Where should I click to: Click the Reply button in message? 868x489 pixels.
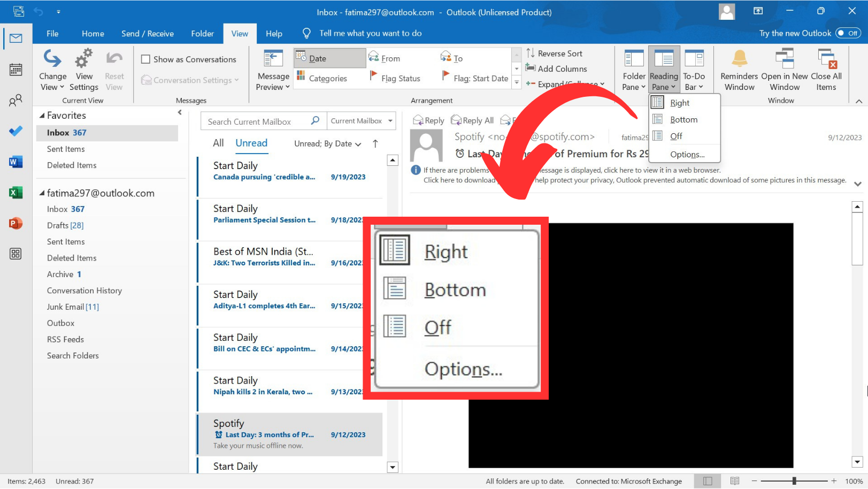tap(428, 120)
